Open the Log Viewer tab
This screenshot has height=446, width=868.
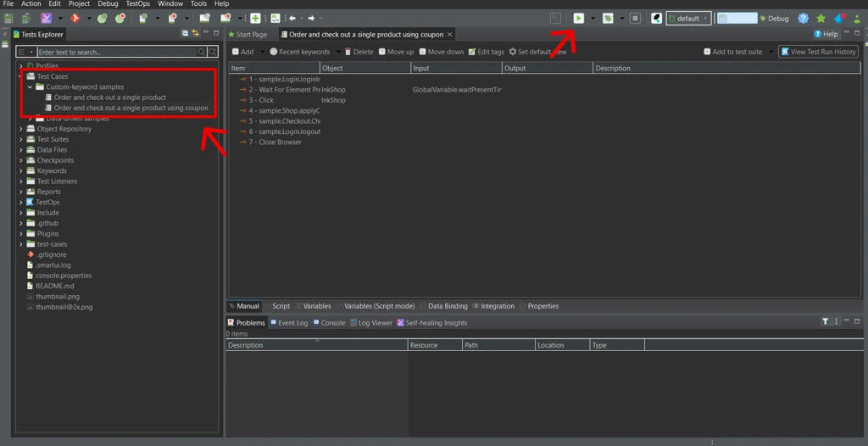click(x=371, y=322)
